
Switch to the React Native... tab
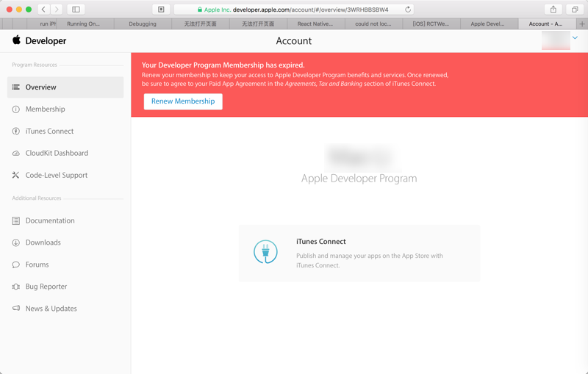(x=315, y=24)
